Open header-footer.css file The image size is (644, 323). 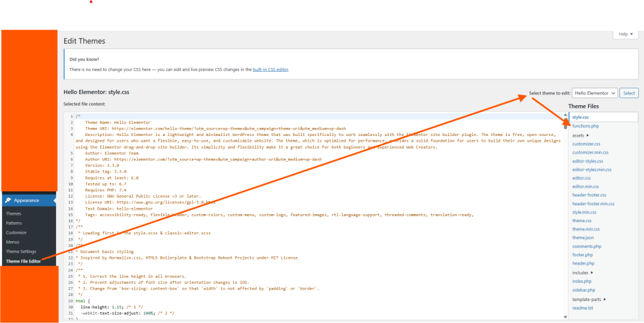(x=589, y=195)
